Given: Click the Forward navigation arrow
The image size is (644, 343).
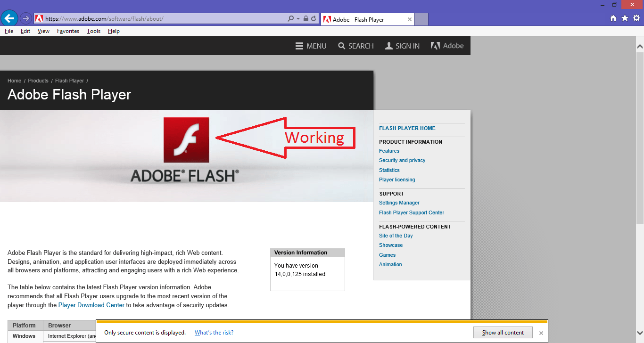Looking at the screenshot, I should 26,19.
